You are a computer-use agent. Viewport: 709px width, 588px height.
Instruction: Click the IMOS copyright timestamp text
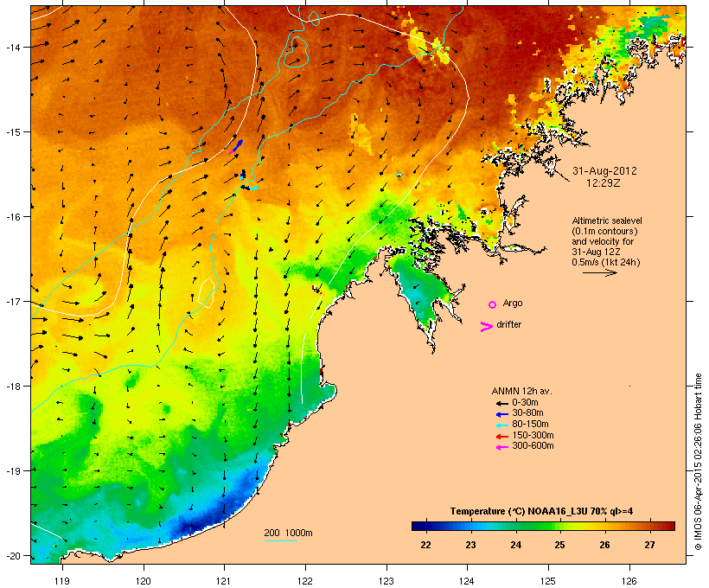pos(698,462)
